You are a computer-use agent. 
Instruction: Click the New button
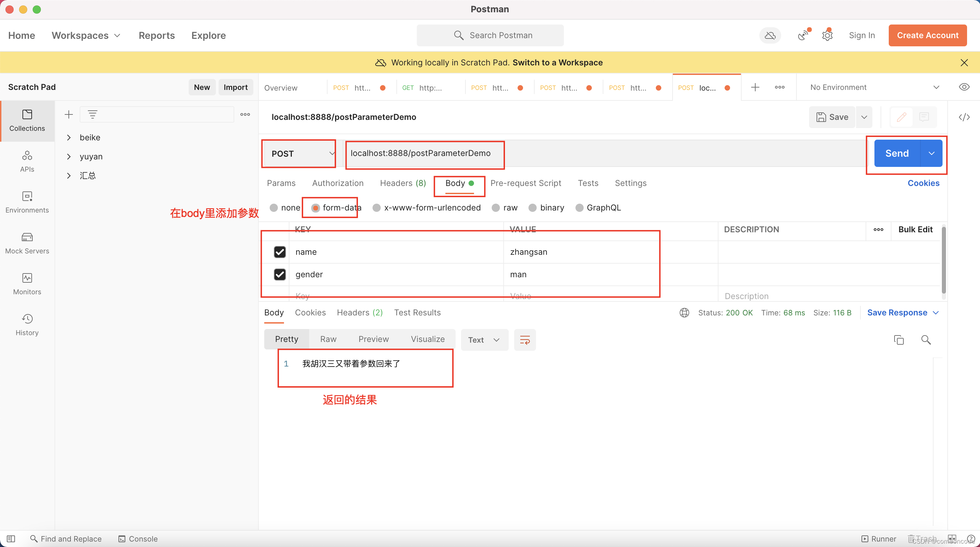(x=202, y=87)
